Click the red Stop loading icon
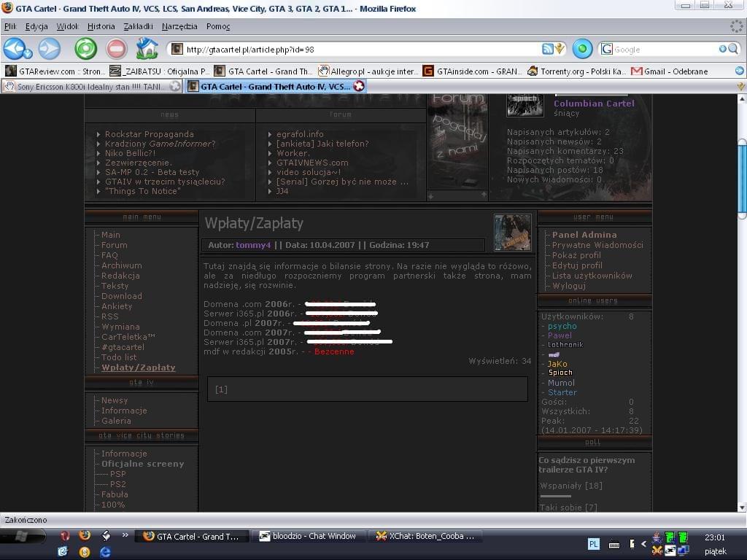This screenshot has width=747, height=560. pos(116,49)
